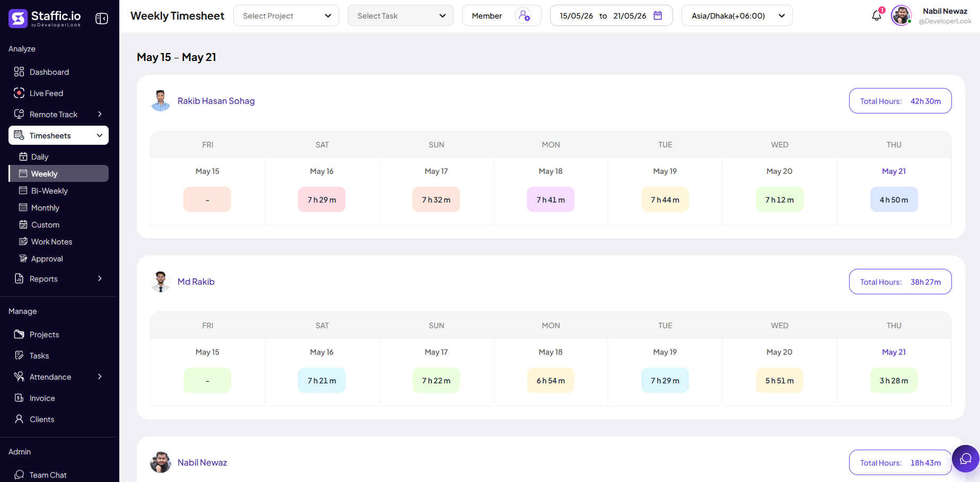Click the blue 4h 50m chip on May 21
Viewport: 980px width, 482px height.
pyautogui.click(x=894, y=199)
